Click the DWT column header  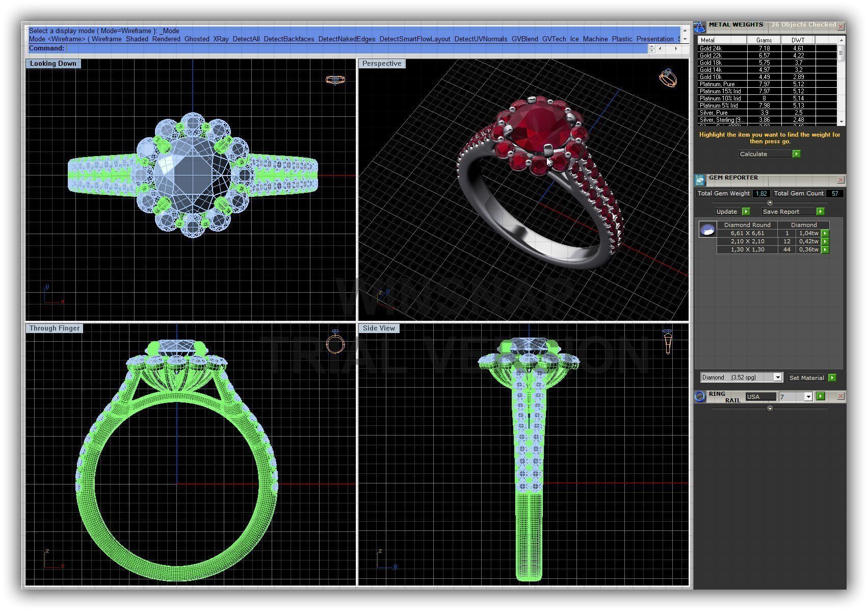pyautogui.click(x=798, y=40)
